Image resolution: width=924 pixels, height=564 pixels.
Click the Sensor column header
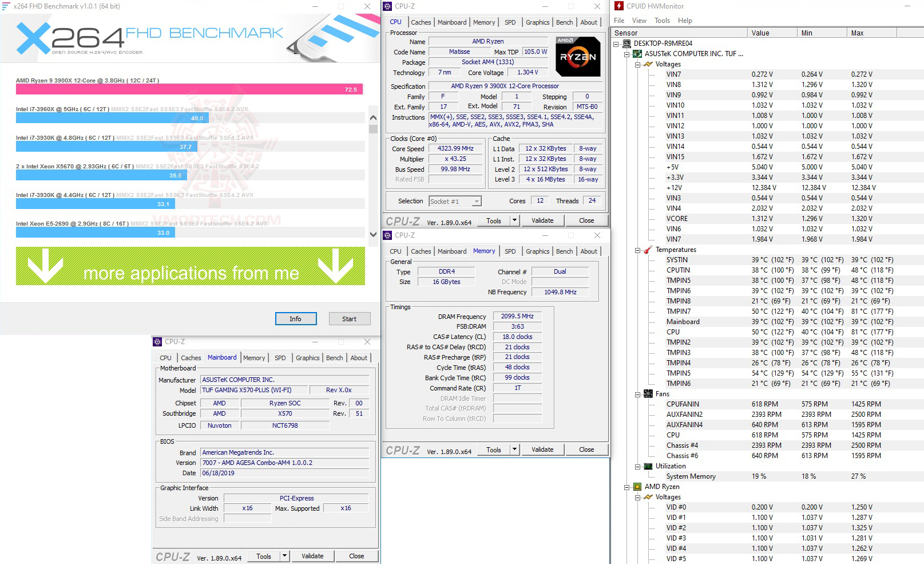point(680,33)
